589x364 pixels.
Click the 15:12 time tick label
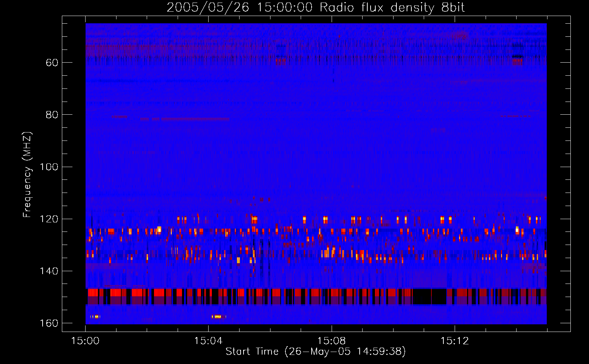point(455,341)
